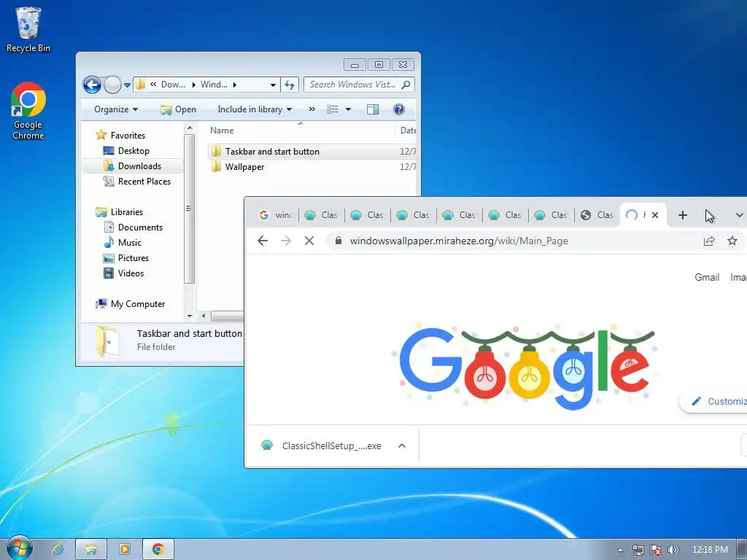Close the currently loading Chrome tab
This screenshot has width=747, height=560.
click(x=655, y=215)
